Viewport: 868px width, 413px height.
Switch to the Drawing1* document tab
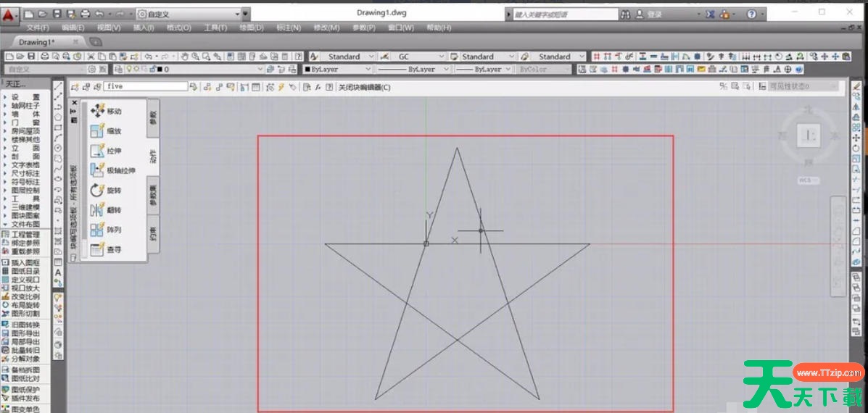(36, 42)
